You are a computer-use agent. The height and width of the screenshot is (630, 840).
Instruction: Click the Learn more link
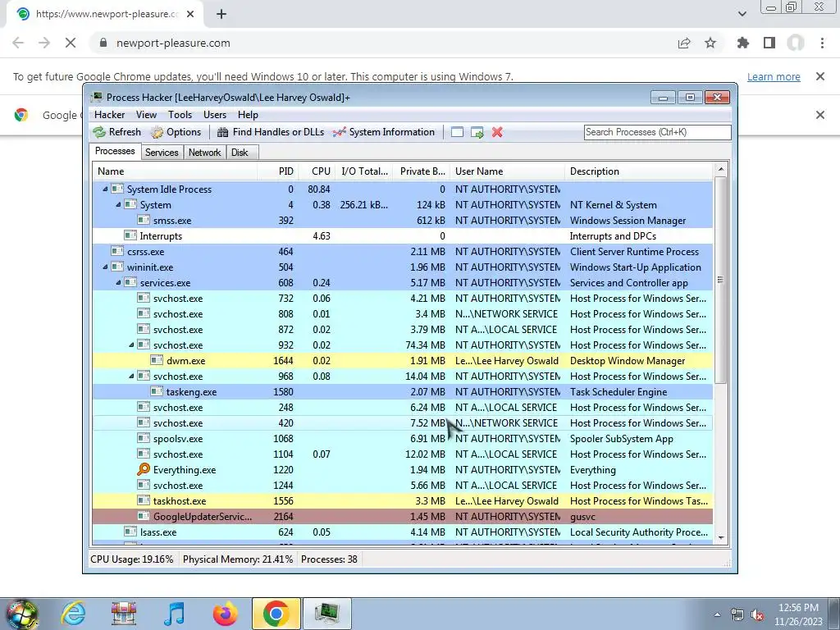click(x=774, y=76)
